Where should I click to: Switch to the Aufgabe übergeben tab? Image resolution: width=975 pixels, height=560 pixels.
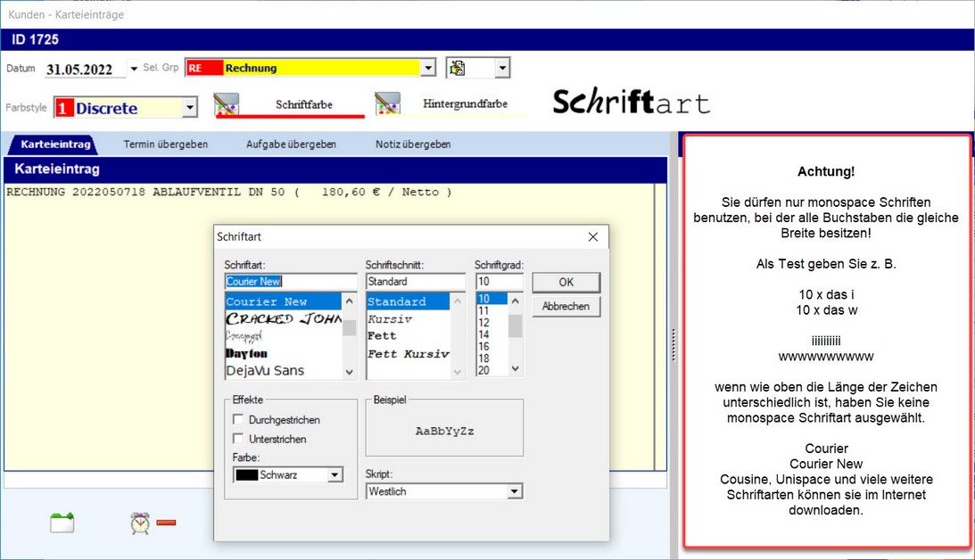click(291, 144)
